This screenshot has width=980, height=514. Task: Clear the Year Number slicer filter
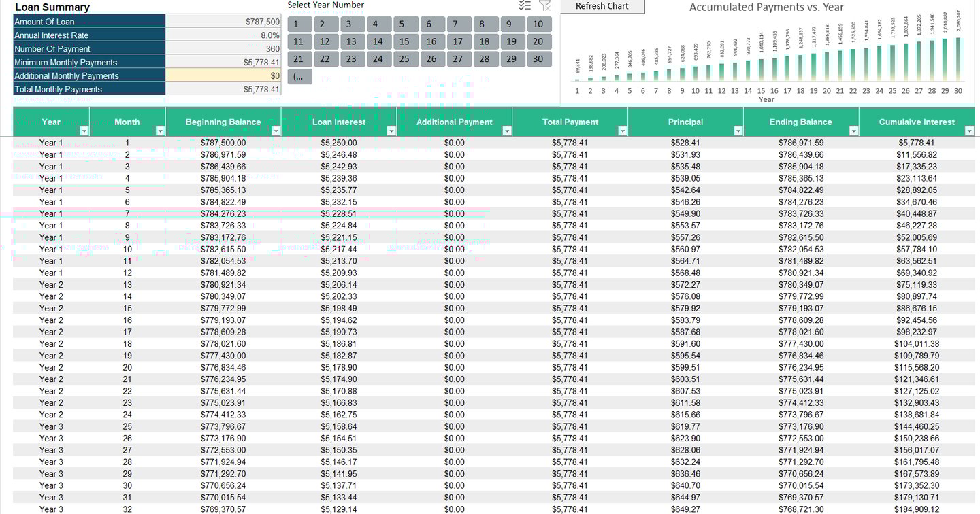(x=544, y=5)
